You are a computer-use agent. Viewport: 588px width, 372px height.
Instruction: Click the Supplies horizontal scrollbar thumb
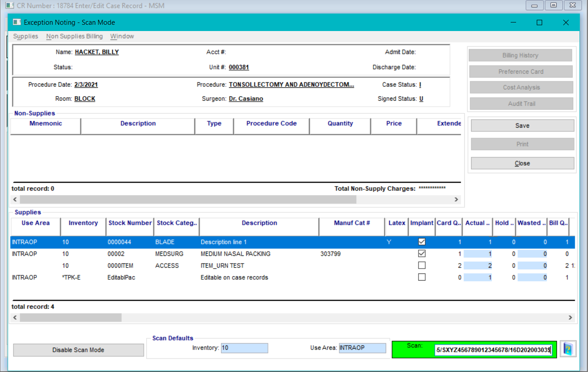tap(71, 318)
